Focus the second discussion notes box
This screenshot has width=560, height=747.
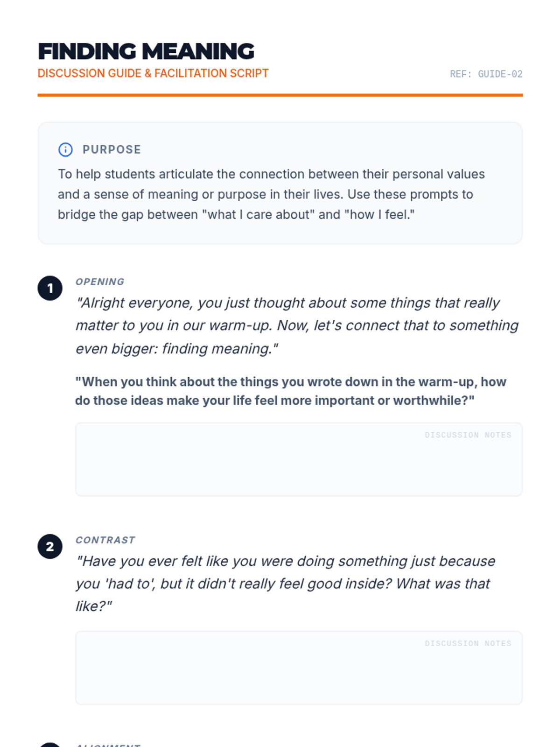tap(299, 673)
